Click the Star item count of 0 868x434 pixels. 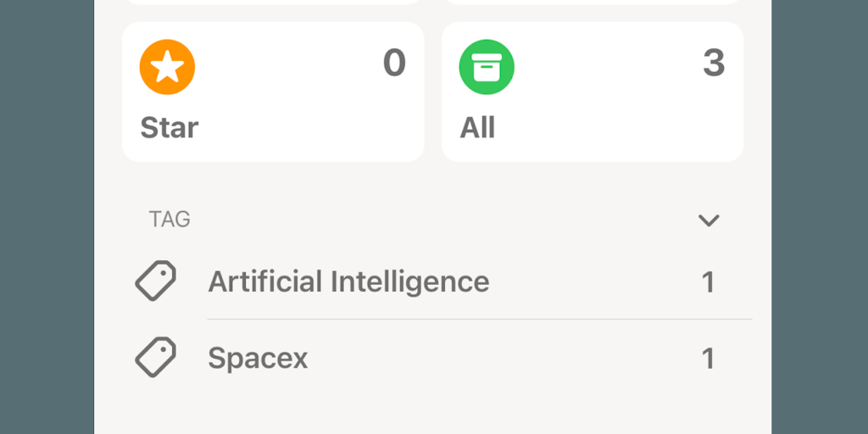(x=394, y=64)
